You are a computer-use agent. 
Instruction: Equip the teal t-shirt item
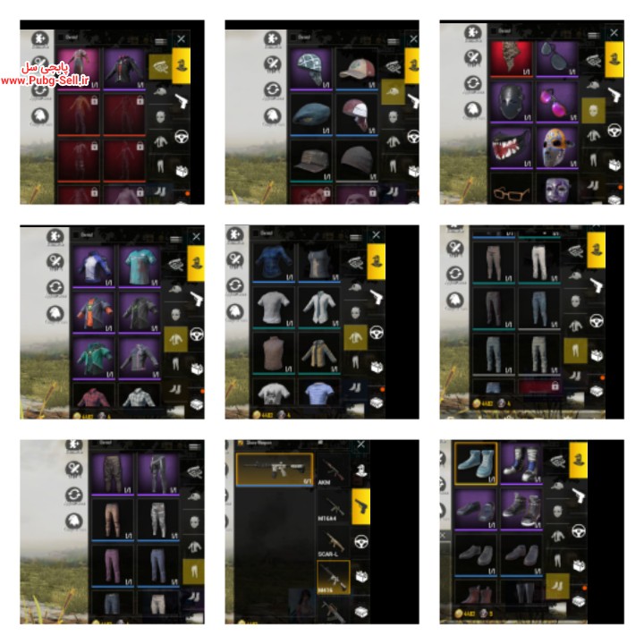140,267
